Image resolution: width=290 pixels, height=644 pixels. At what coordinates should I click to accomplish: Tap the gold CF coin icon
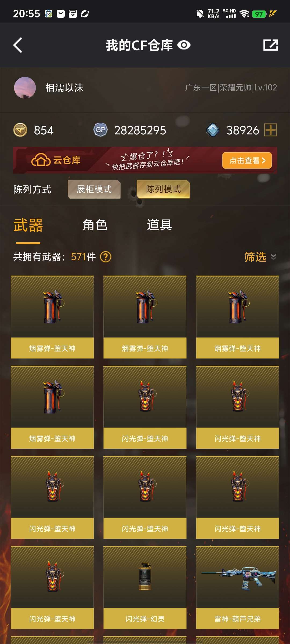(20, 130)
